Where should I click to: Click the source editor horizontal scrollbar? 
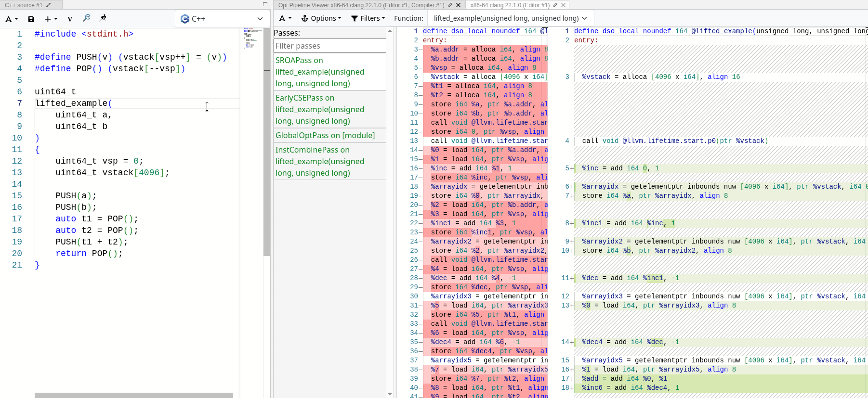(134, 395)
